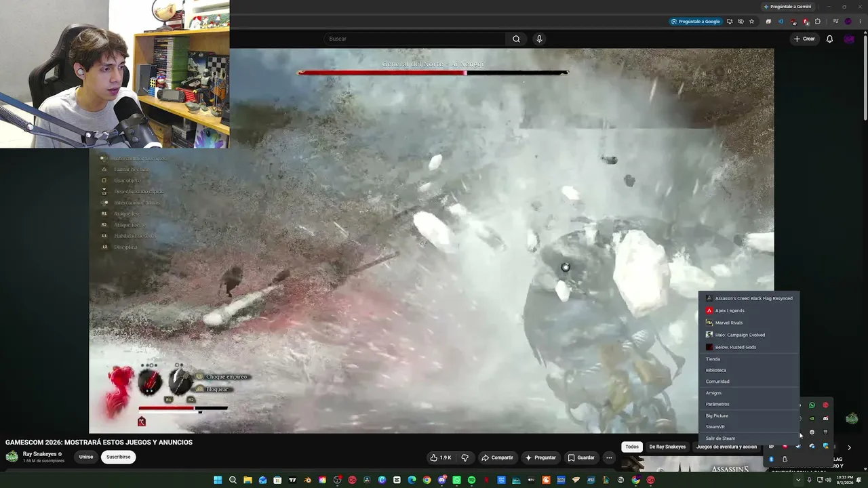This screenshot has width=868, height=488.
Task: Open Biblioteca in the Steam menu
Action: [x=749, y=370]
